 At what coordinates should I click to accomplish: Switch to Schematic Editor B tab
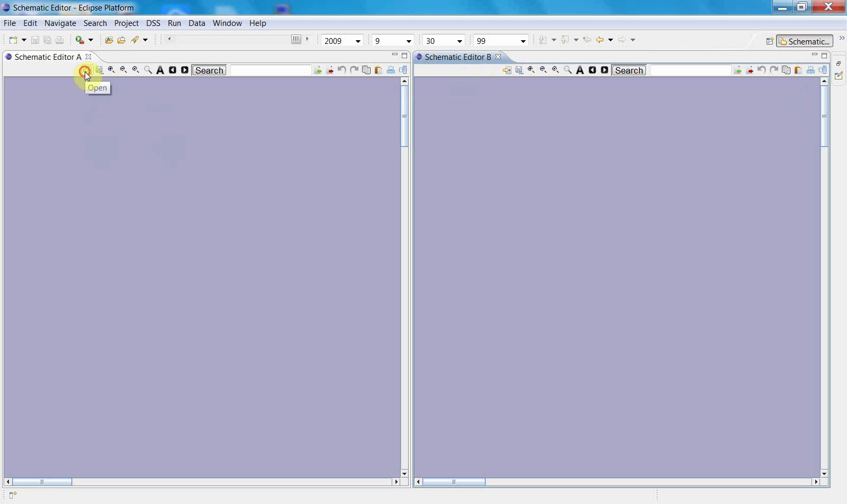pos(457,57)
